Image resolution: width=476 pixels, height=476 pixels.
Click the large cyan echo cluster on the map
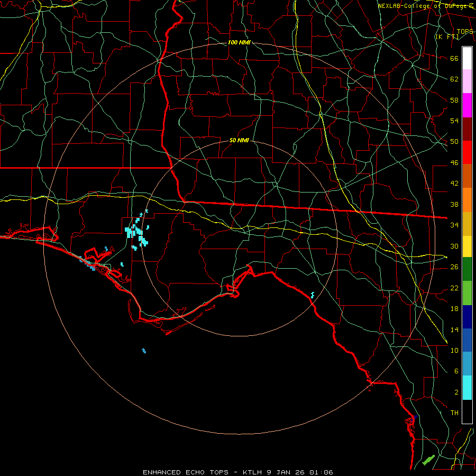pyautogui.click(x=136, y=232)
